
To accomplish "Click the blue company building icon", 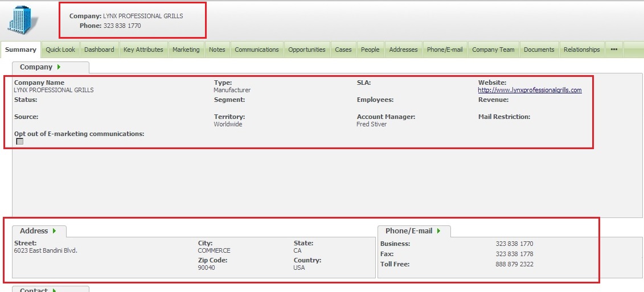I will click(x=22, y=20).
